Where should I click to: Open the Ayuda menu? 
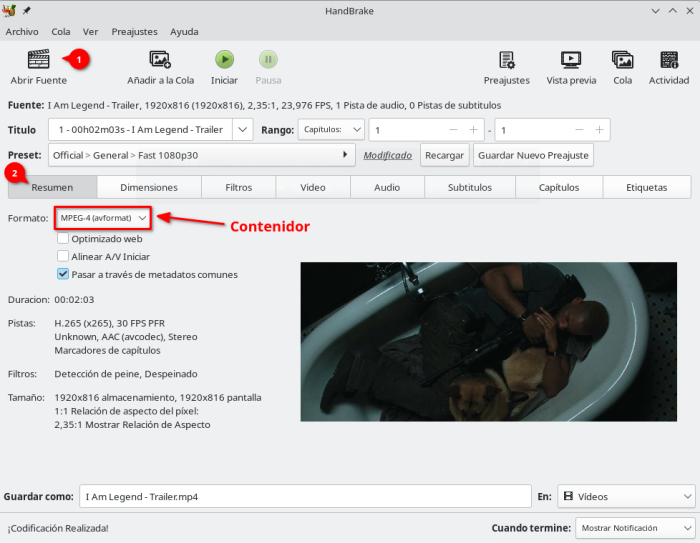point(184,32)
